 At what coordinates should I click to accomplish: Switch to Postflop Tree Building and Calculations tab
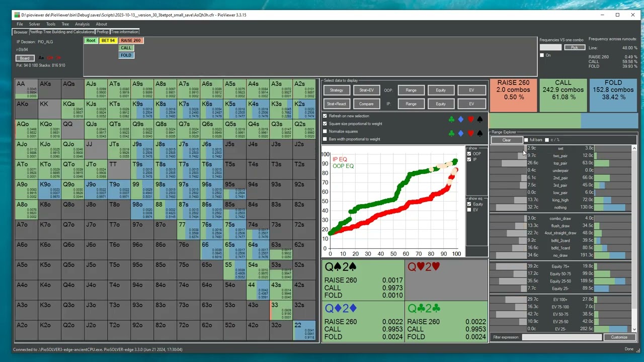click(62, 32)
